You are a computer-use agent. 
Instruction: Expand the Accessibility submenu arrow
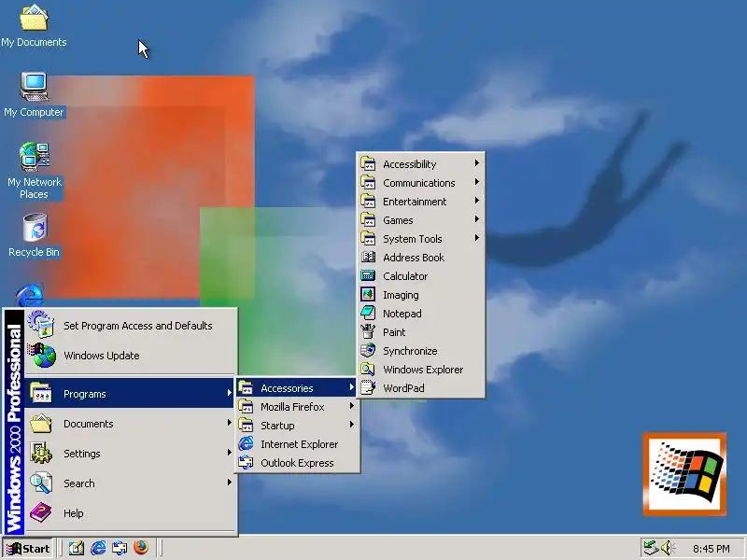click(477, 163)
